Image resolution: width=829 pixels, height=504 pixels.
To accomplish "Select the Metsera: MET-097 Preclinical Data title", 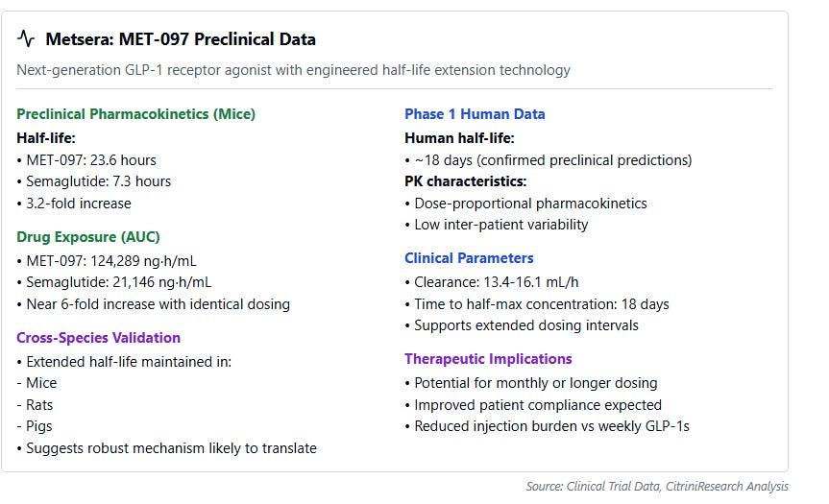I will click(x=181, y=39).
